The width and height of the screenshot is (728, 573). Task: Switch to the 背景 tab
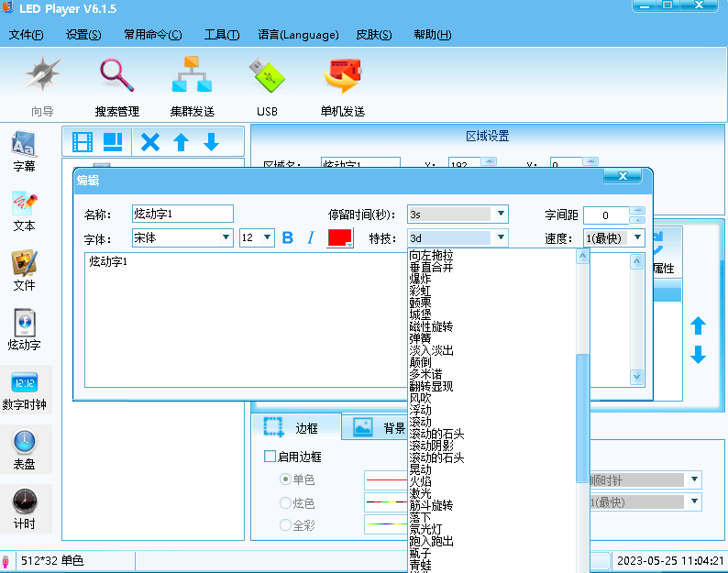[x=375, y=427]
